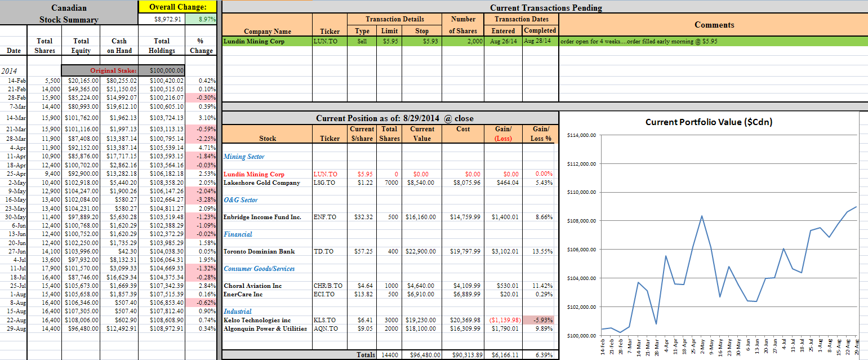The image size is (868, 360).
Task: Click Choral Aviation Inc stock name
Action: (252, 286)
